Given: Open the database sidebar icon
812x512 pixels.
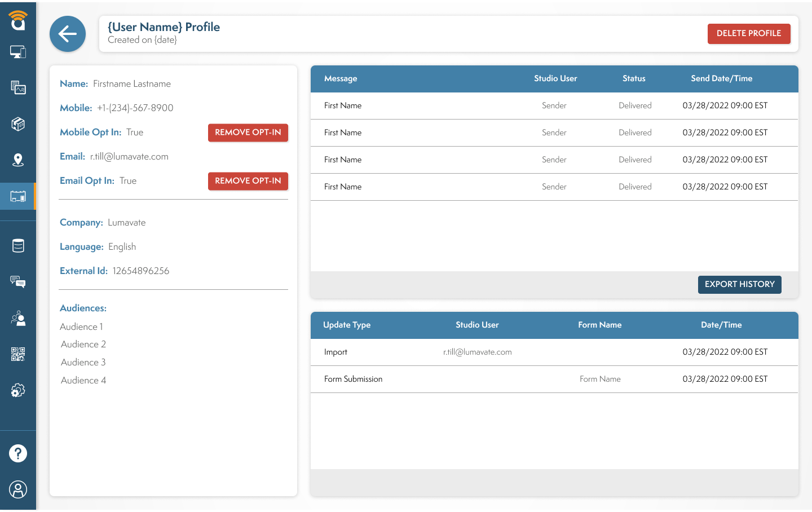Looking at the screenshot, I should (x=18, y=246).
